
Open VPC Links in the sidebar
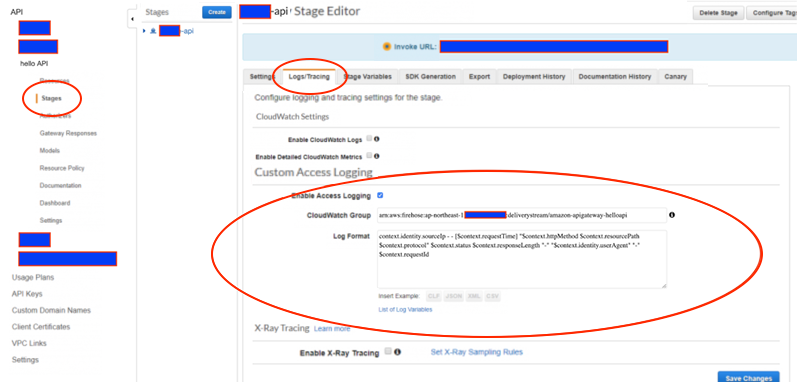point(29,343)
